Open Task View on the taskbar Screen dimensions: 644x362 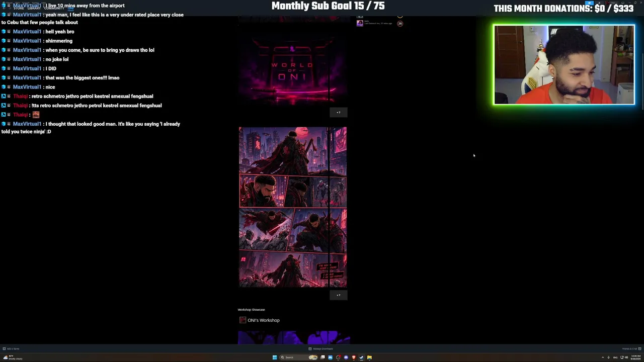pos(323,357)
